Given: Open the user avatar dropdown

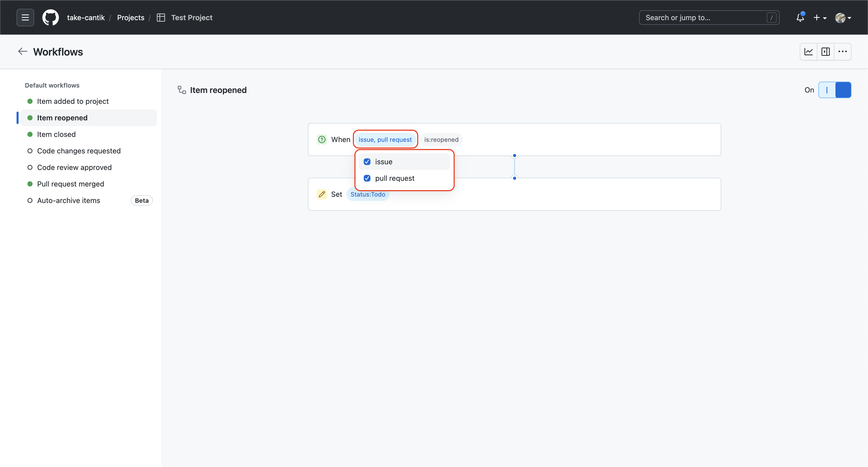Looking at the screenshot, I should pos(843,18).
